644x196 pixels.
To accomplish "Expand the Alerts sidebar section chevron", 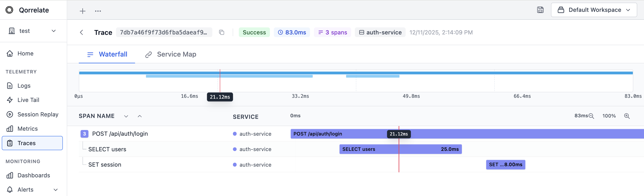I will pyautogui.click(x=56, y=190).
